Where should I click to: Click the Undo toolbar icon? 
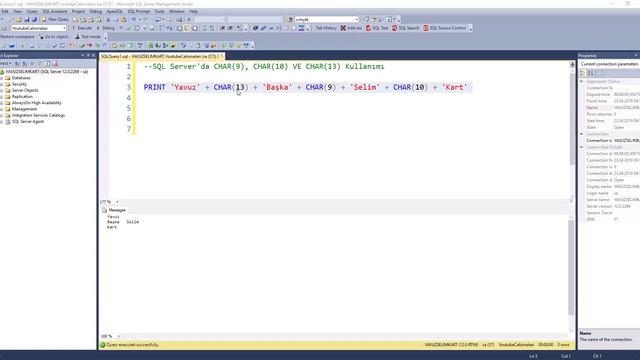(x=133, y=19)
